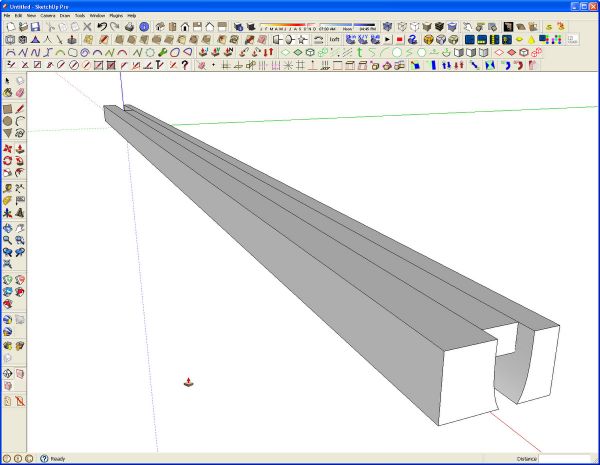
Task: Select the Section Plane tool
Action: pos(8,374)
